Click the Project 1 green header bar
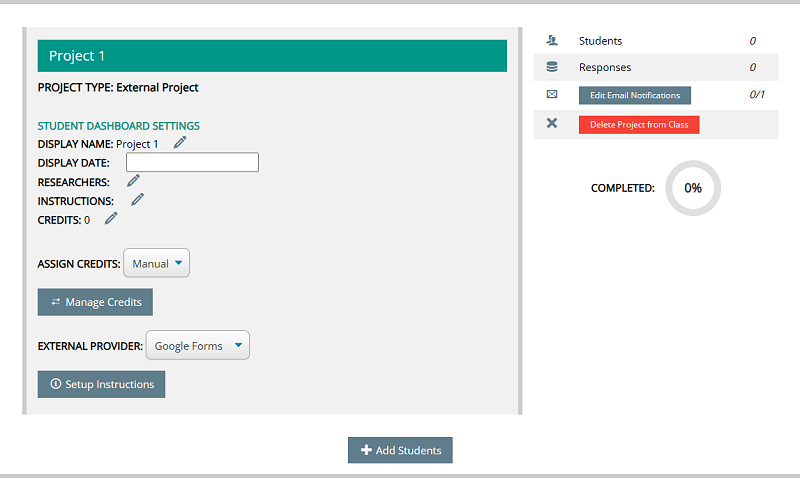Image resolution: width=800 pixels, height=478 pixels. tap(272, 56)
